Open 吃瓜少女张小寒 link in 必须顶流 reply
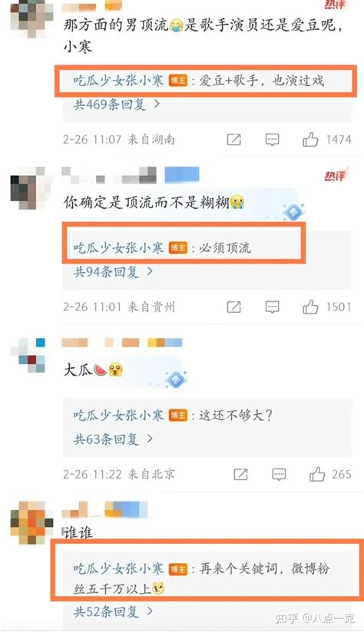This screenshot has height=633, width=364. 118,247
